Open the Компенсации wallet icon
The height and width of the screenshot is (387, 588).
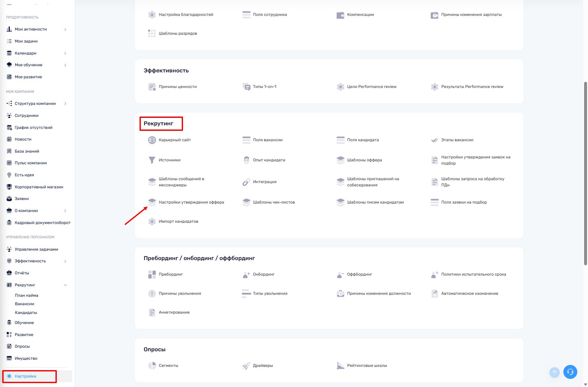click(340, 15)
